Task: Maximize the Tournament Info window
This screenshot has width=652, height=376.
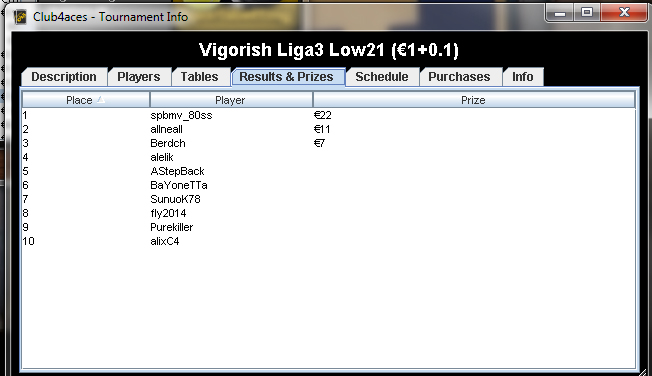Action: 587,12
